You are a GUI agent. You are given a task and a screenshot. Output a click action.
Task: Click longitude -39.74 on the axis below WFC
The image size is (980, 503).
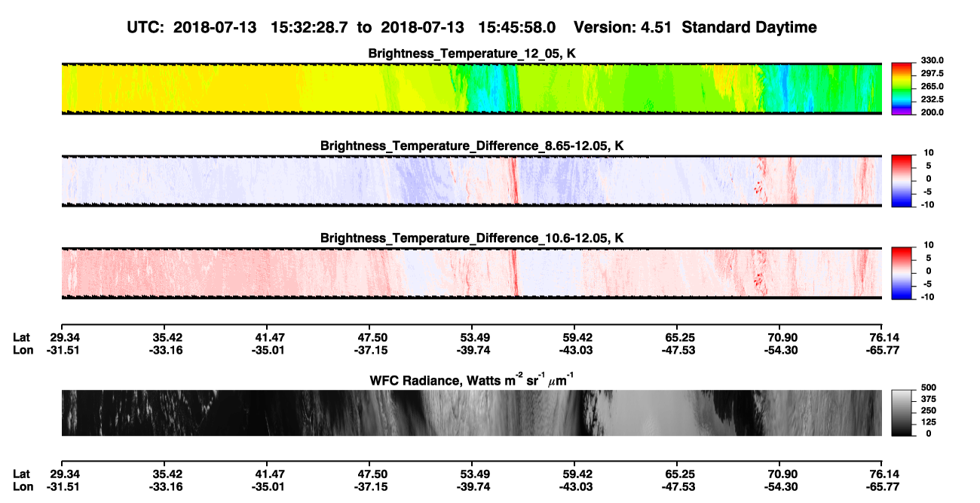pyautogui.click(x=475, y=486)
